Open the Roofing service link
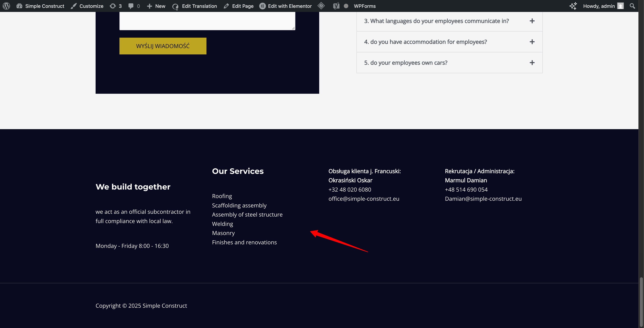Screen dimensions: 644x328 click(x=222, y=196)
